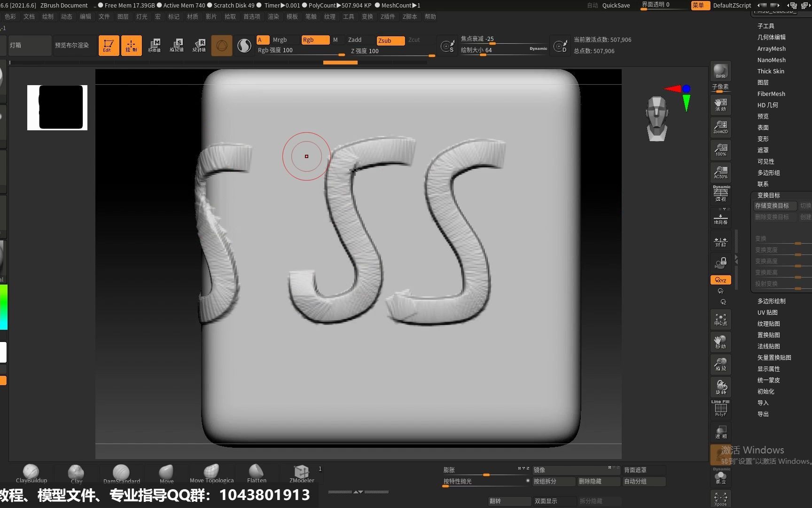Screen dimensions: 812x508
Task: Click the symmetry (对称) icon on right shelf
Action: pos(720,243)
